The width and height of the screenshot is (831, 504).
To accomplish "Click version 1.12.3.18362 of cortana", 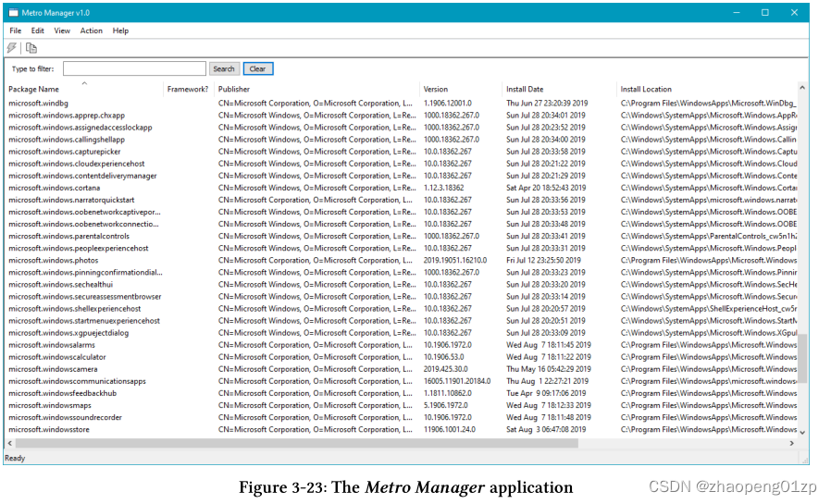I will [x=443, y=188].
